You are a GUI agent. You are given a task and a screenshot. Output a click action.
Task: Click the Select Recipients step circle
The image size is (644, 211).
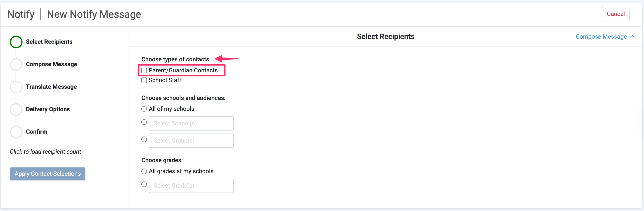point(16,42)
